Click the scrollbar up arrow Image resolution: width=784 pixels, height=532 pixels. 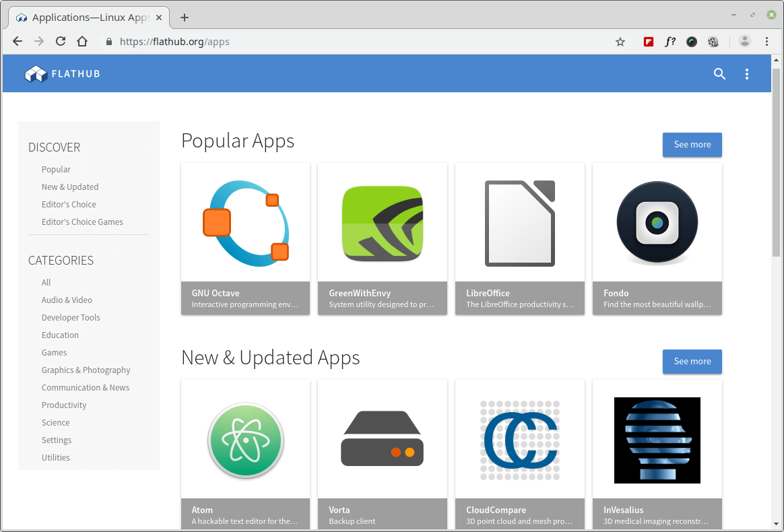tap(777, 60)
